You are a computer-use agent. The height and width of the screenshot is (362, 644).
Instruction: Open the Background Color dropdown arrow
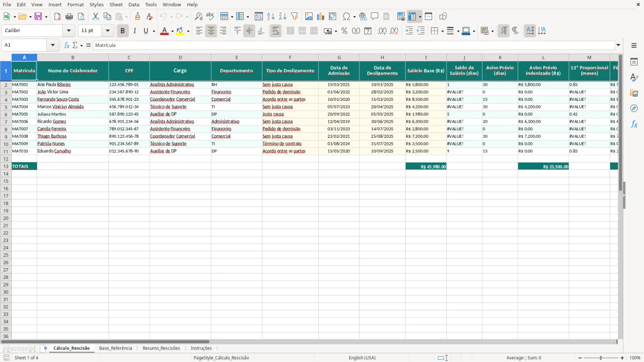point(188,31)
